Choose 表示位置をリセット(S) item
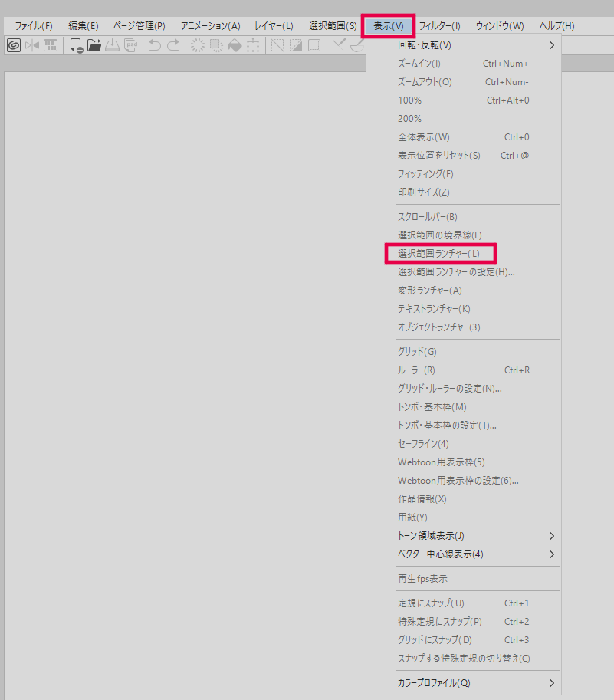The height and width of the screenshot is (700, 614). click(464, 156)
